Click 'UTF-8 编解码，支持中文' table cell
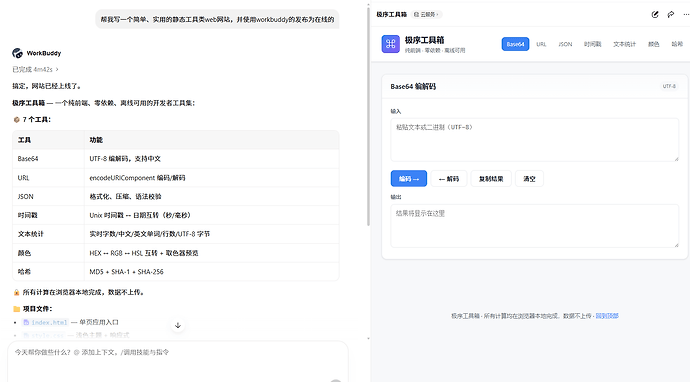Image resolution: width=690 pixels, height=382 pixels. click(212, 159)
